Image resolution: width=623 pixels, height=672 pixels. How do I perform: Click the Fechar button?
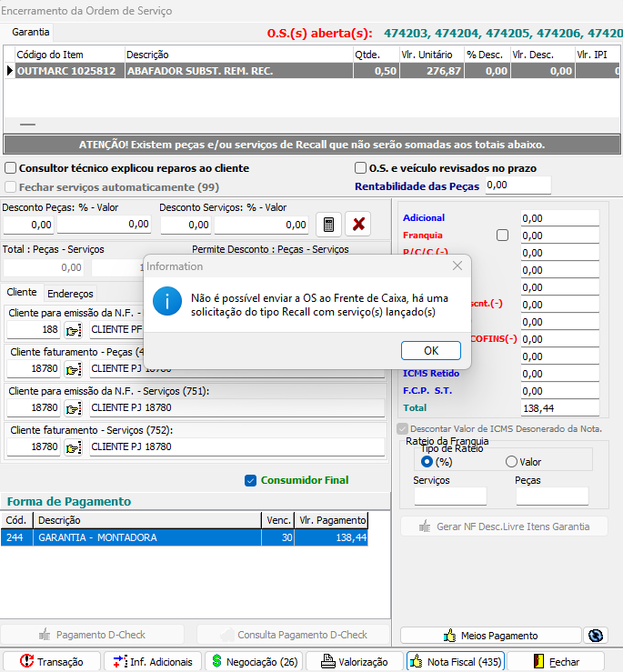pyautogui.click(x=556, y=661)
